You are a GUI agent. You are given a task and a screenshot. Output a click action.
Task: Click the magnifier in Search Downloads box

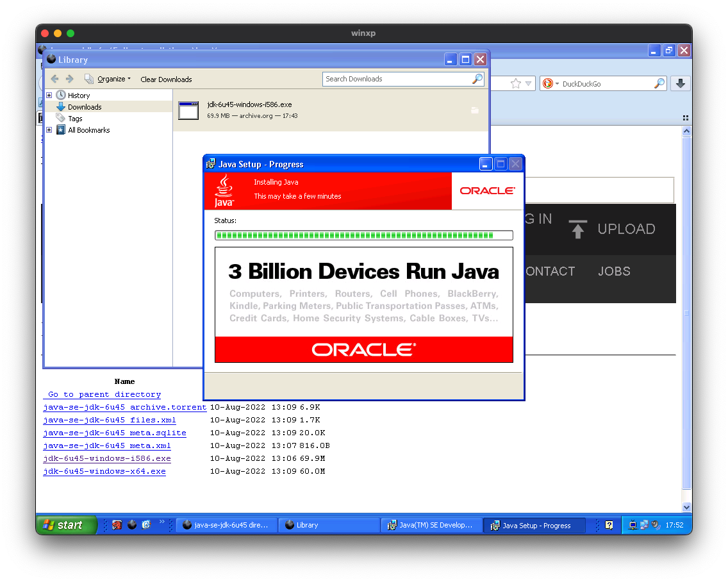pyautogui.click(x=477, y=79)
